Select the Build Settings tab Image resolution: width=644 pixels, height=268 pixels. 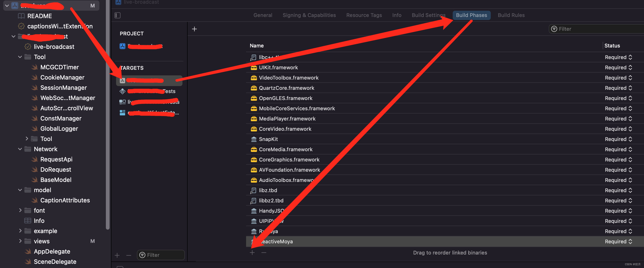point(428,15)
